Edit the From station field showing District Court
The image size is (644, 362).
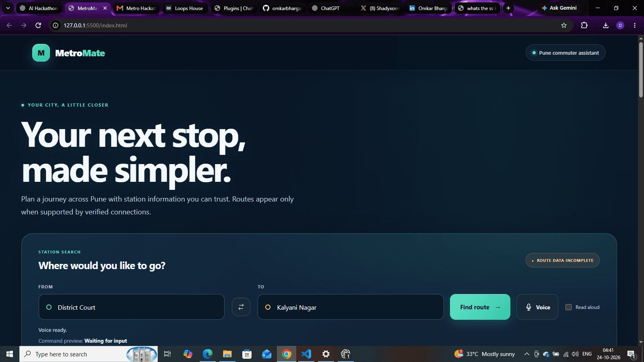tap(132, 307)
